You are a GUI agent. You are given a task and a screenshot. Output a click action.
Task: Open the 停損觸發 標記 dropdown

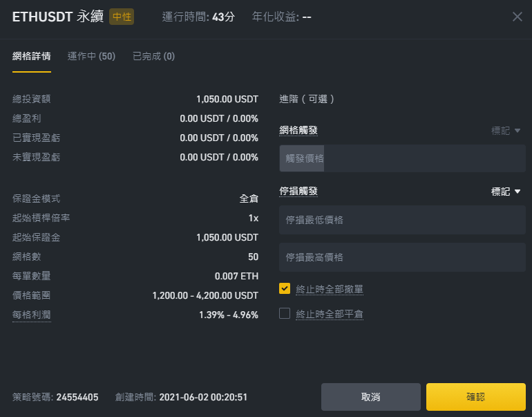(506, 192)
